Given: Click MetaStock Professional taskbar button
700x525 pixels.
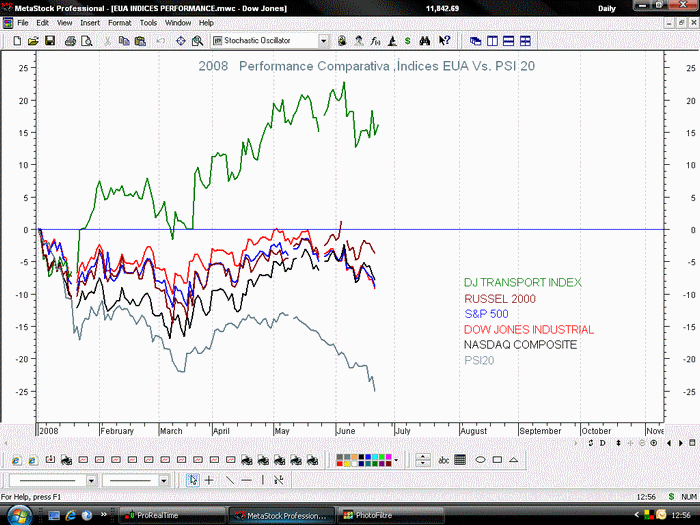Looking at the screenshot, I should click(282, 515).
